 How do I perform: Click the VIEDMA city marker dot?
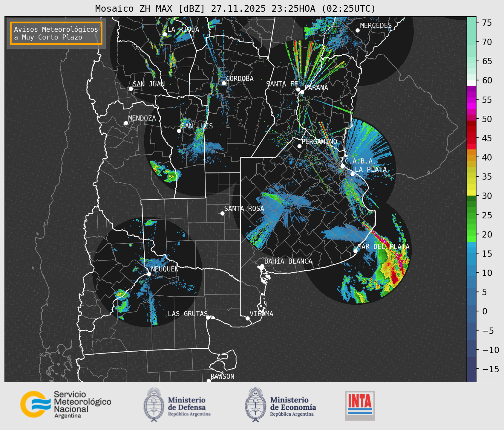click(247, 318)
